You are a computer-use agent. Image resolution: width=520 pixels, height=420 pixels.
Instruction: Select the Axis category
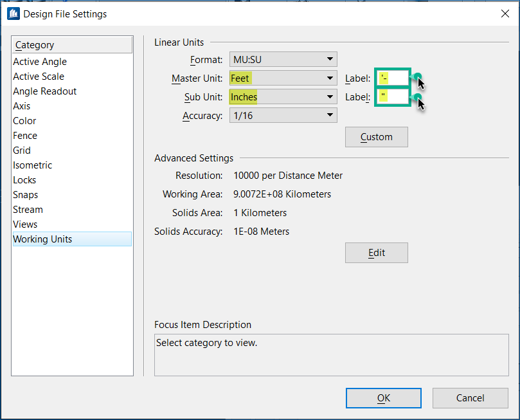[72, 106]
